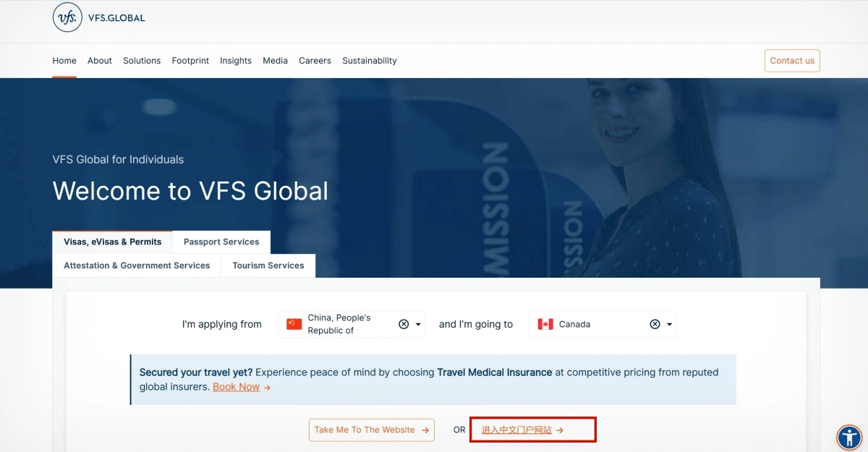The width and height of the screenshot is (868, 452).
Task: Click the China, People's Republic of field
Action: 352,324
